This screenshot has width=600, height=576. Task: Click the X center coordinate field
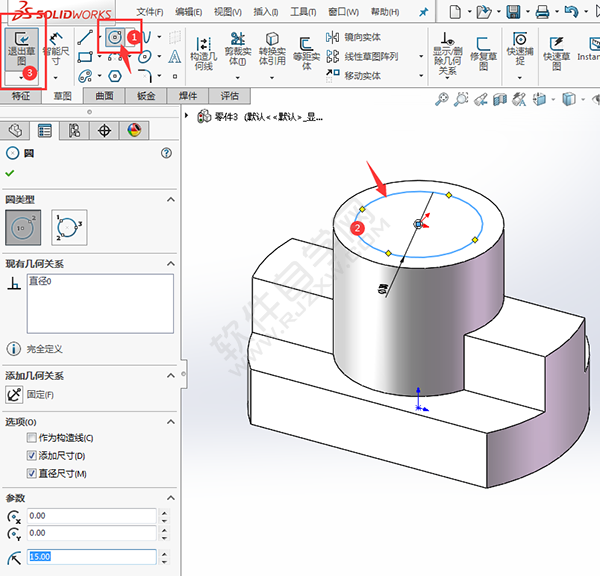tap(91, 516)
